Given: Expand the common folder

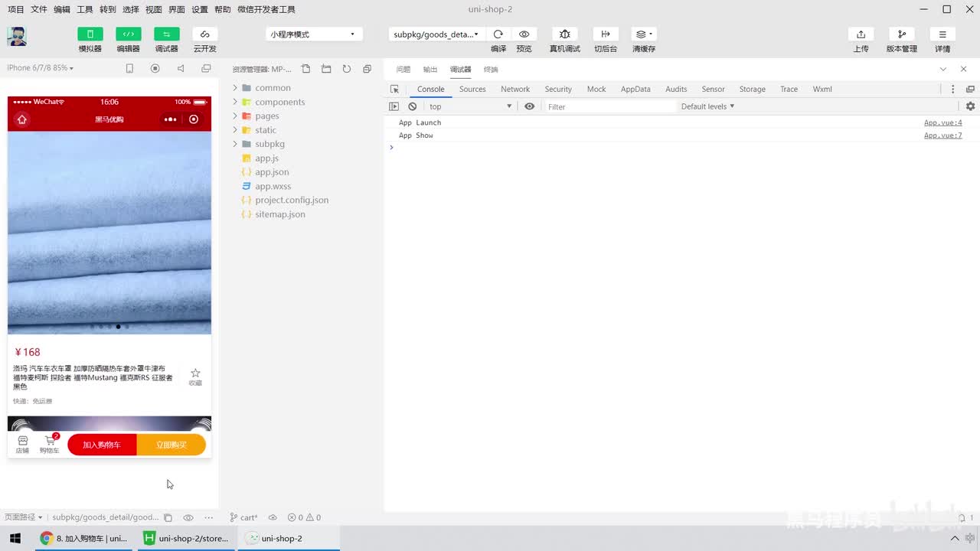Looking at the screenshot, I should click(235, 88).
